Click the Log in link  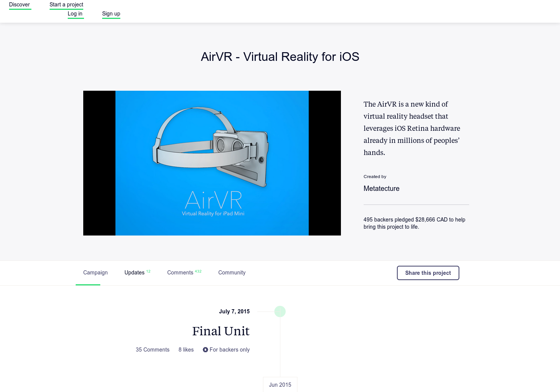[x=75, y=14]
